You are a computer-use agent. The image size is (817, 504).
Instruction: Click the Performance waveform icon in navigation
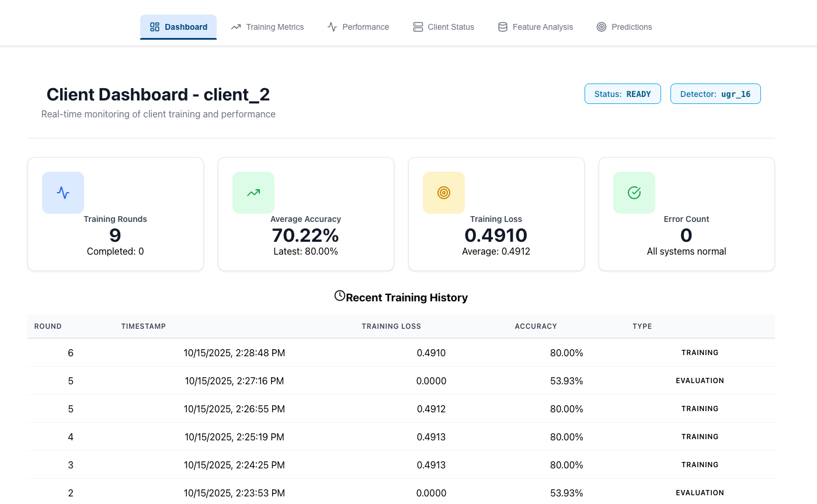(x=331, y=26)
